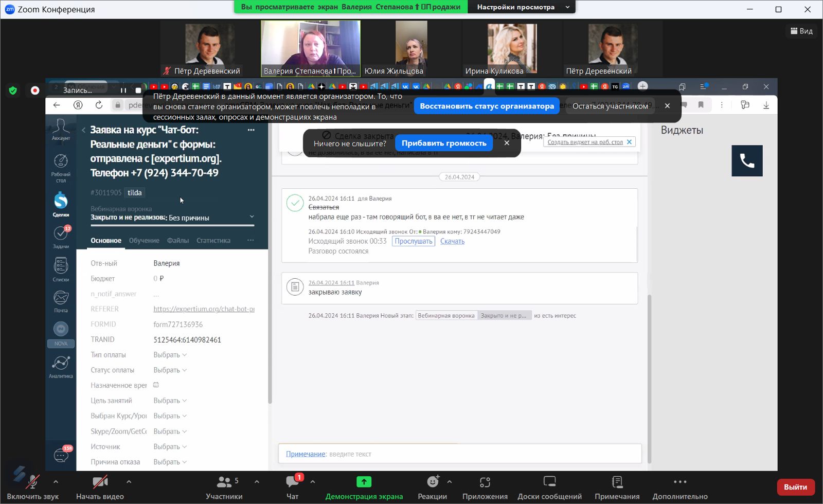
Task: Click the tilda tag on the deal
Action: click(135, 193)
